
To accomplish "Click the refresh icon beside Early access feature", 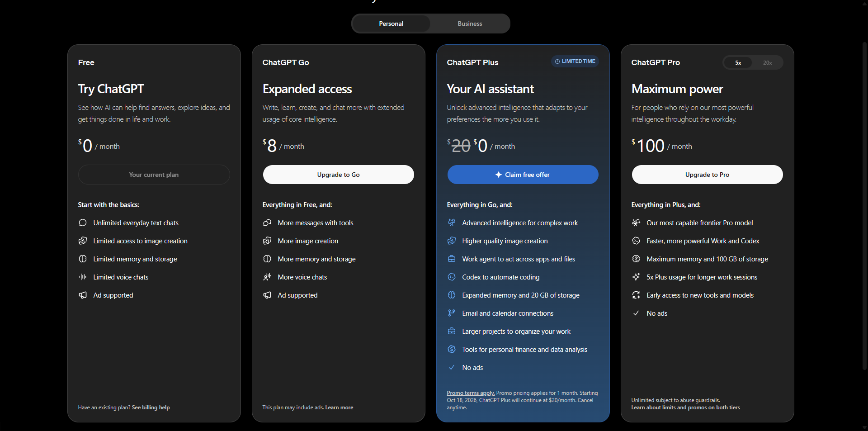I will (636, 295).
